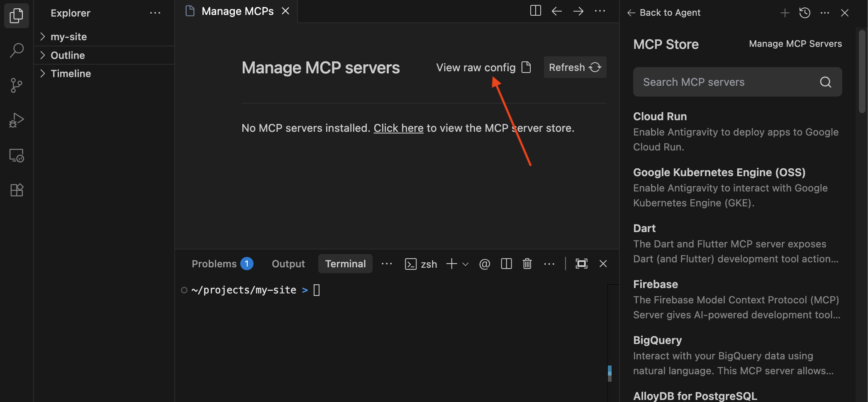
Task: Split the terminal using the split icon
Action: click(x=506, y=264)
